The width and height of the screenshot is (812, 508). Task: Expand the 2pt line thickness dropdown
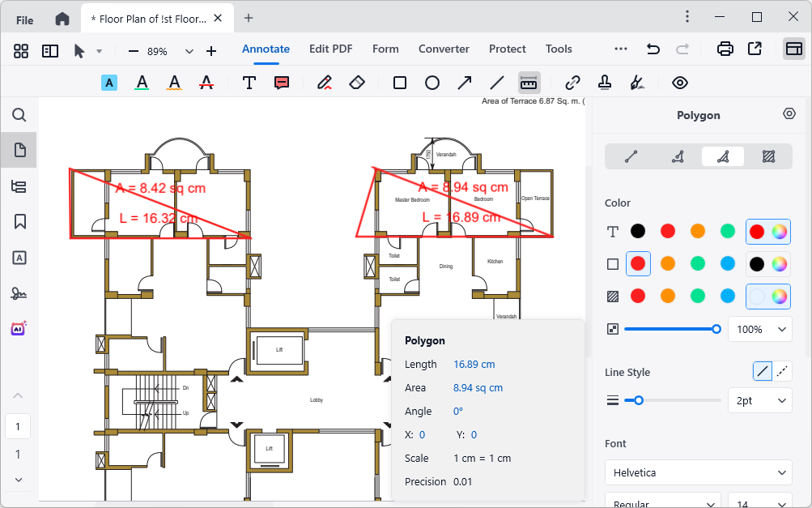(x=759, y=400)
